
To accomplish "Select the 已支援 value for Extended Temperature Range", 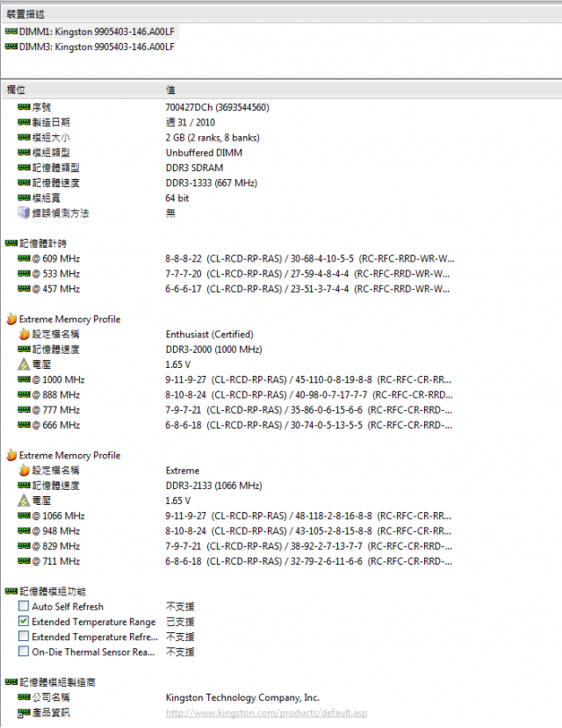I will [x=180, y=622].
